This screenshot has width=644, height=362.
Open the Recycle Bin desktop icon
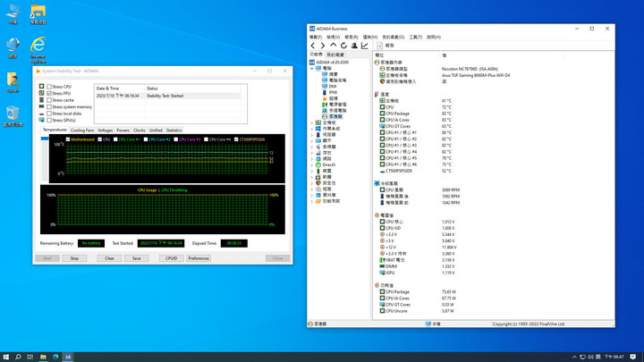coord(13,116)
